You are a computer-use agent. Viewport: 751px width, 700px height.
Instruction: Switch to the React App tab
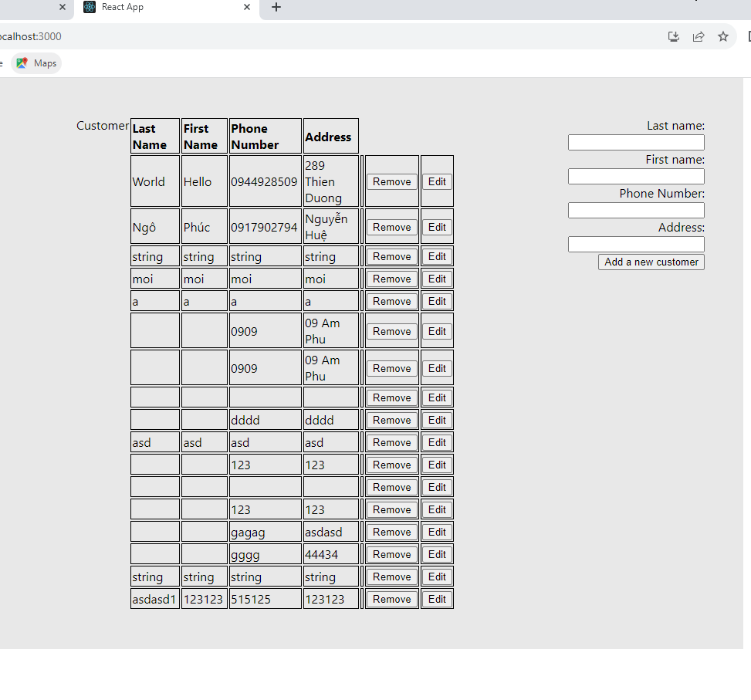pos(154,8)
